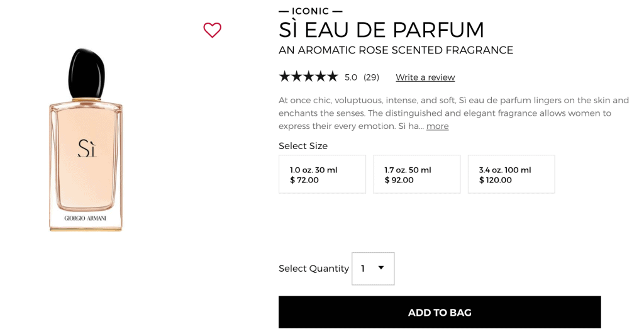Click the ICONIC label above title
The image size is (644, 334).
coord(311,11)
